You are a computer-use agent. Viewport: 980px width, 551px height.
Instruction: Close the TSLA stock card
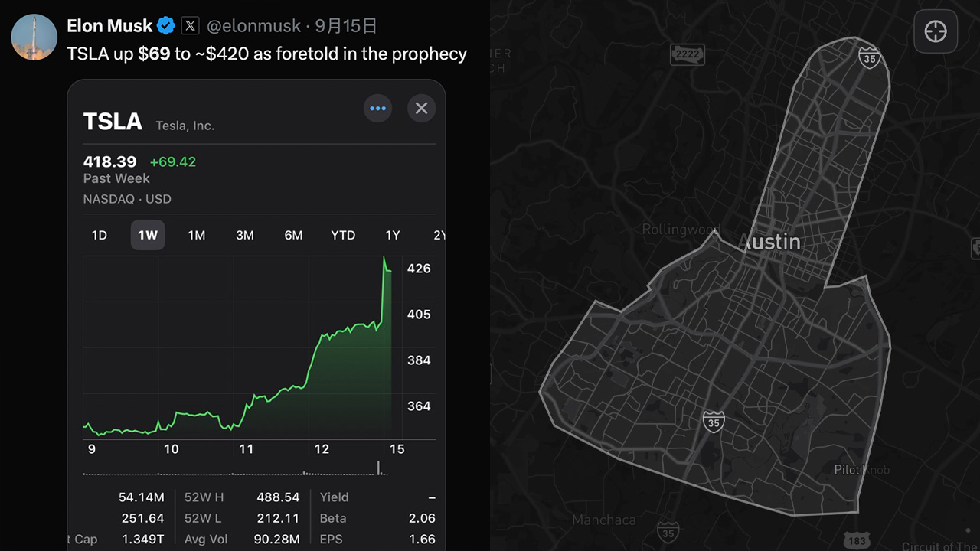421,109
